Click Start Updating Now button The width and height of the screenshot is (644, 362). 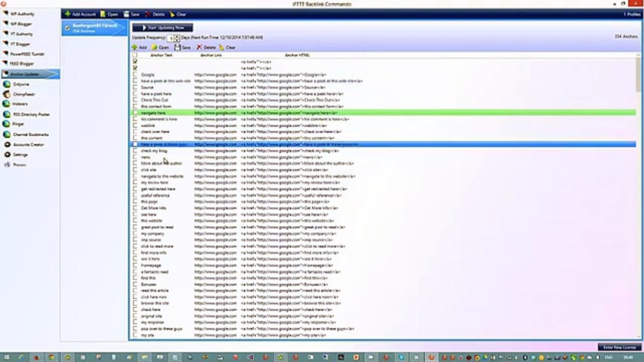tap(163, 28)
